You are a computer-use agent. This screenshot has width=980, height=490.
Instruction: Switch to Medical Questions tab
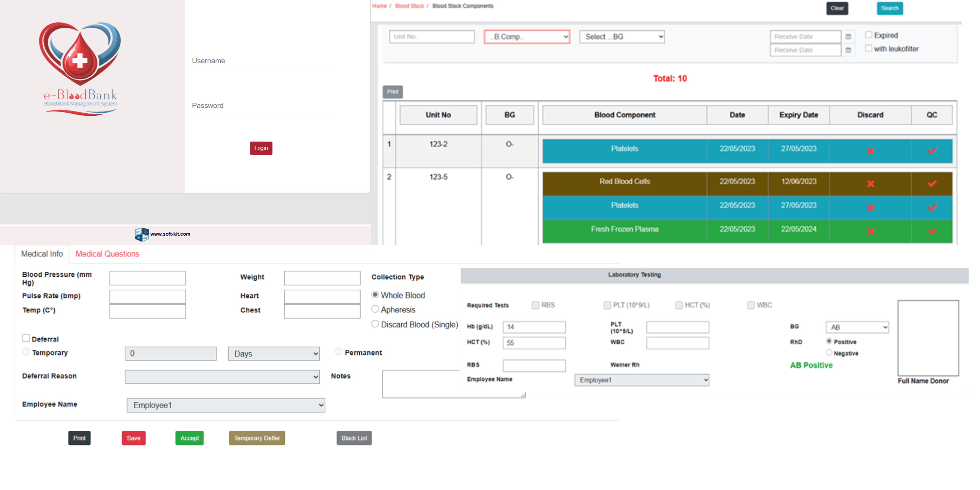click(x=107, y=254)
